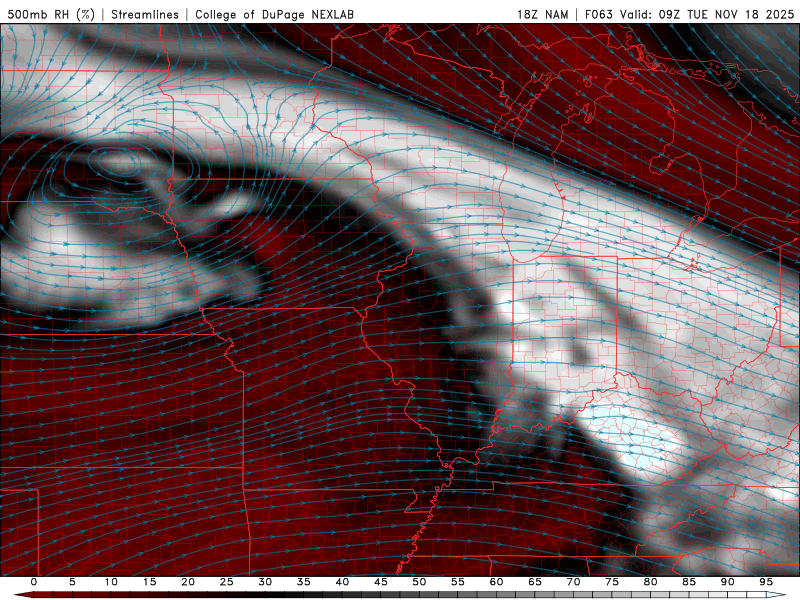Click the colorbar label "75"
The width and height of the screenshot is (800, 600).
click(612, 582)
